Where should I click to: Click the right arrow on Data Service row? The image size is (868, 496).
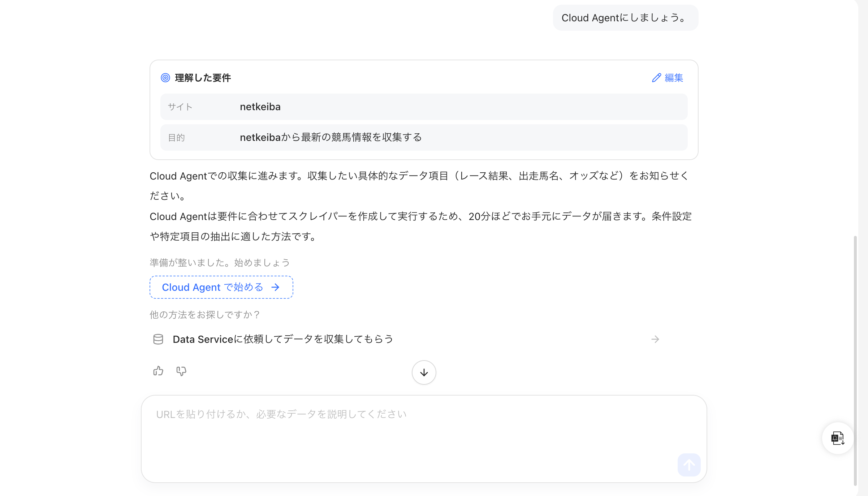pos(655,339)
